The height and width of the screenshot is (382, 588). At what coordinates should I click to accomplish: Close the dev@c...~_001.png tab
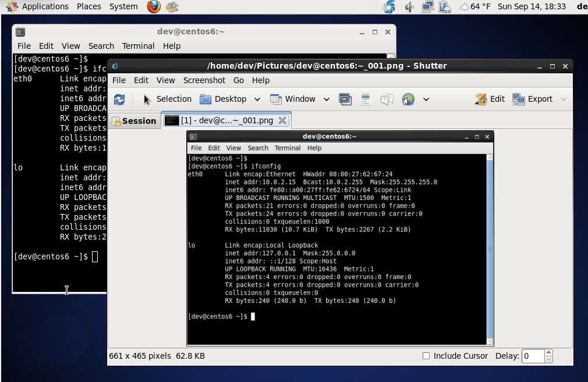[282, 120]
